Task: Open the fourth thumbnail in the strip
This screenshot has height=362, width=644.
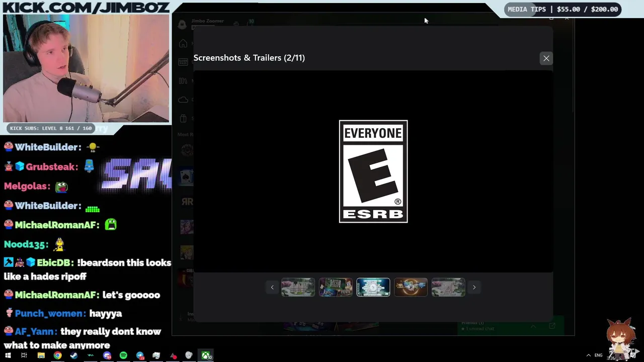Action: click(x=411, y=287)
